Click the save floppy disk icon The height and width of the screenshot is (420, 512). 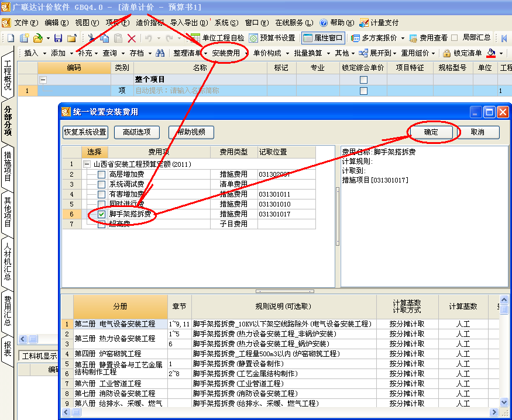[x=58, y=38]
